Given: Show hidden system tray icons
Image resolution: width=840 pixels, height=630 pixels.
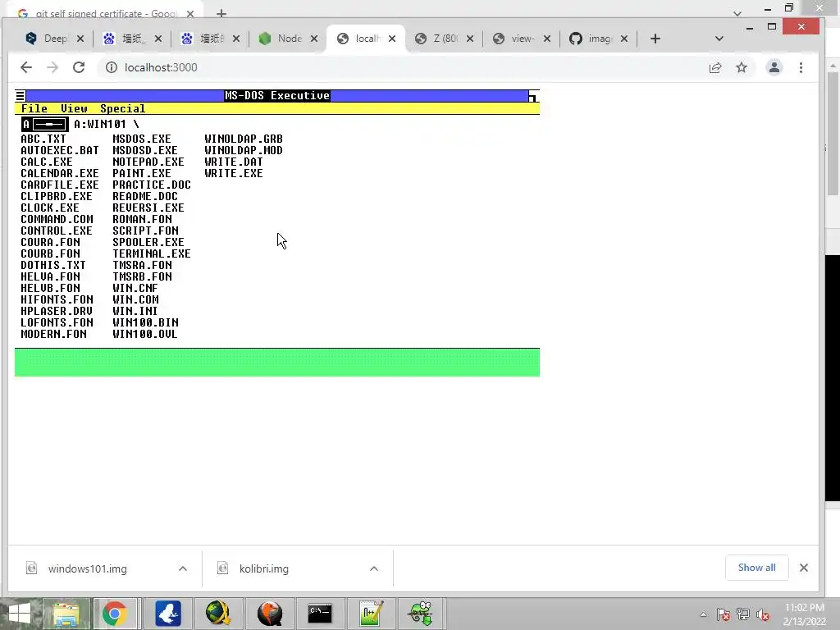Looking at the screenshot, I should pos(703,614).
